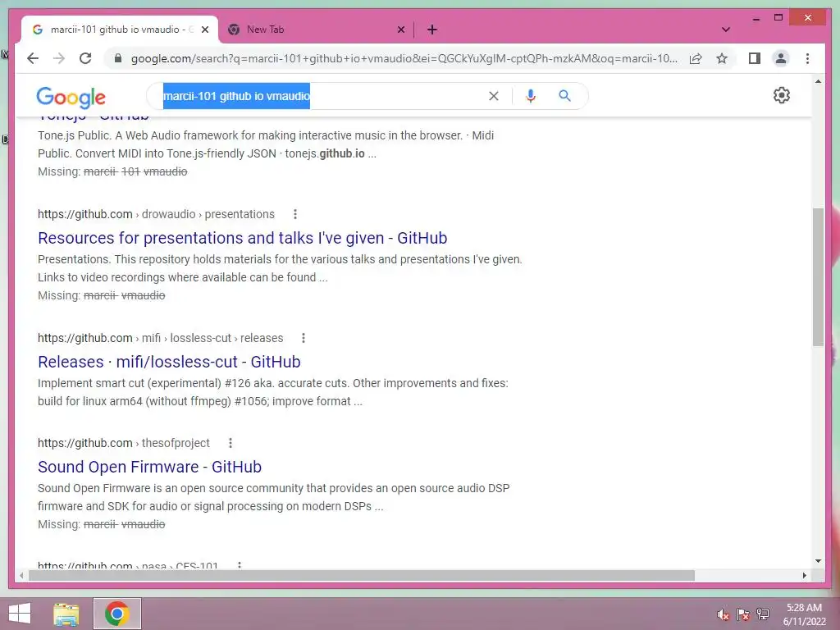Open options for thesofproject result

pos(231,443)
